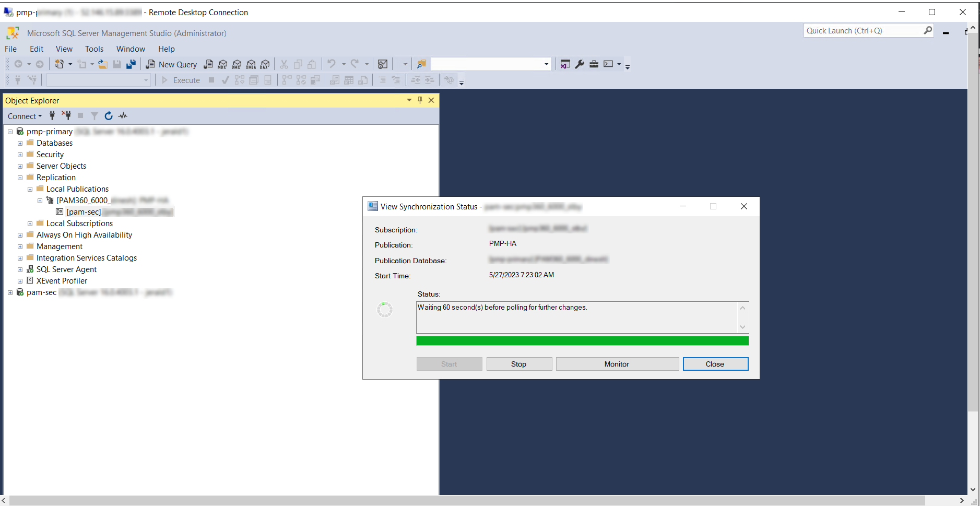
Task: Select the Local Subscriptions tree item
Action: [x=79, y=223]
